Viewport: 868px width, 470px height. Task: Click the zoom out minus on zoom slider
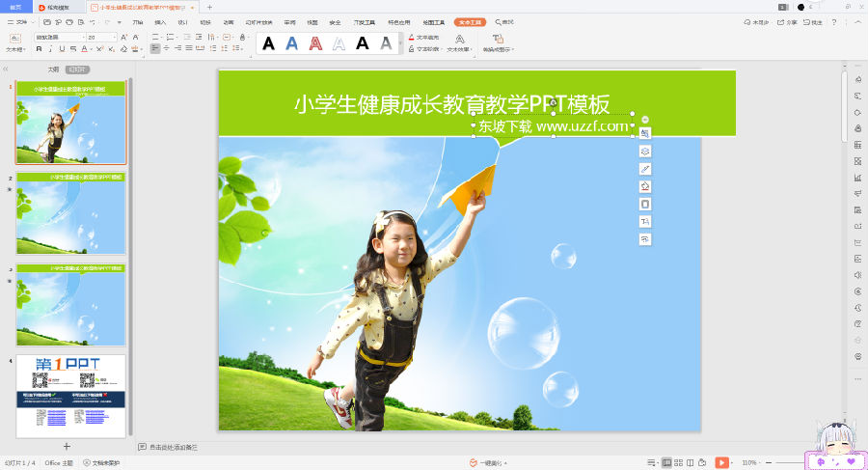[x=769, y=462]
